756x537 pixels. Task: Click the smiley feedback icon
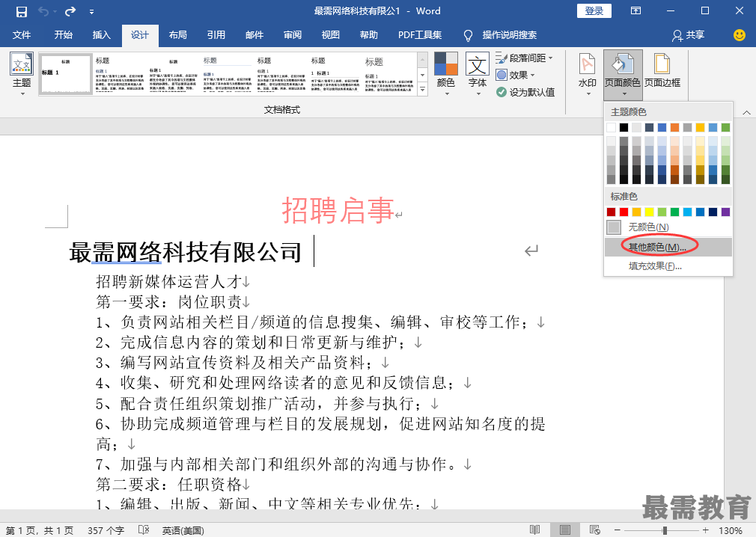click(x=739, y=34)
